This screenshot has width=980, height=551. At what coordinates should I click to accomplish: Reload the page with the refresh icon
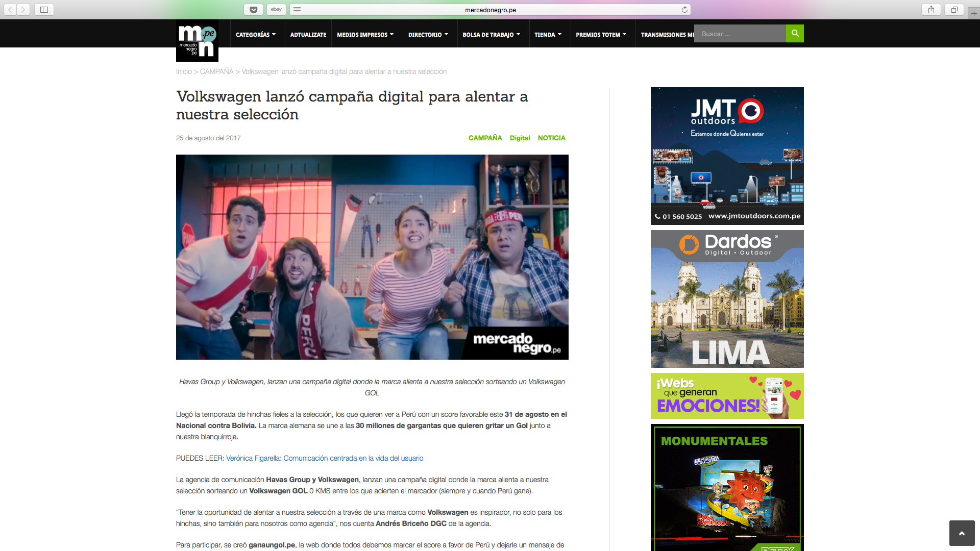coord(684,10)
